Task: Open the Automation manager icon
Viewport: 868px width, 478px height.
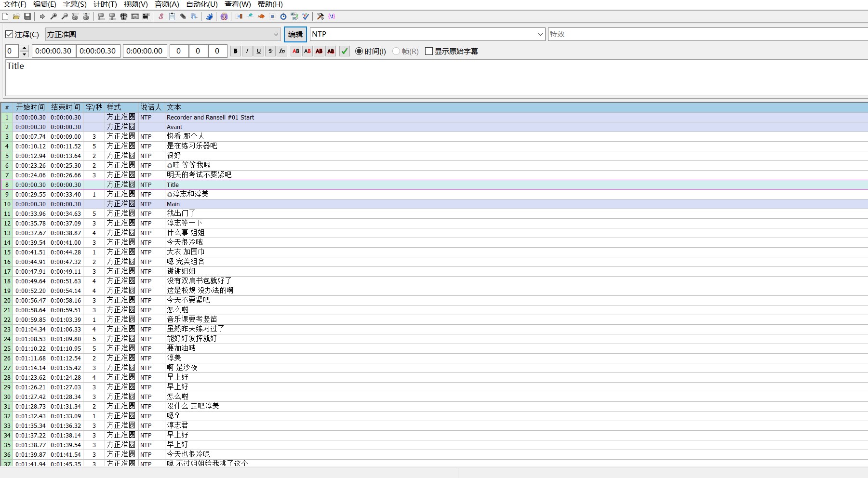Action: [209, 16]
